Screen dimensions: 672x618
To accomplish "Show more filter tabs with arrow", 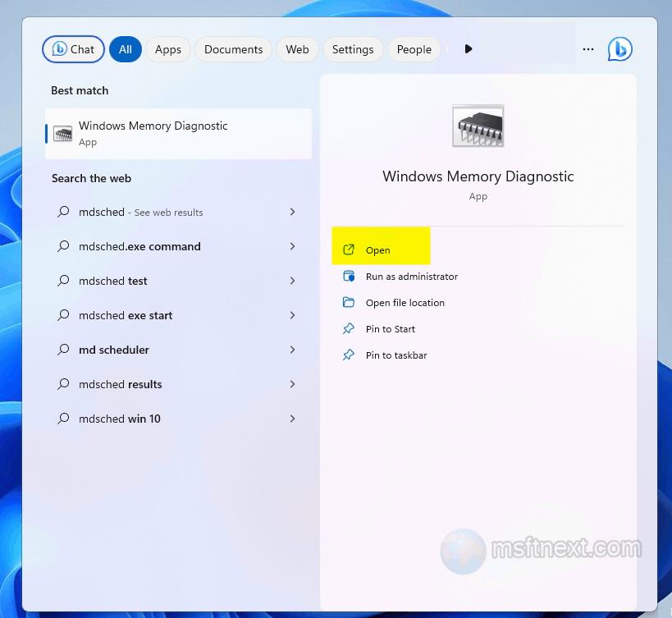I will [469, 49].
